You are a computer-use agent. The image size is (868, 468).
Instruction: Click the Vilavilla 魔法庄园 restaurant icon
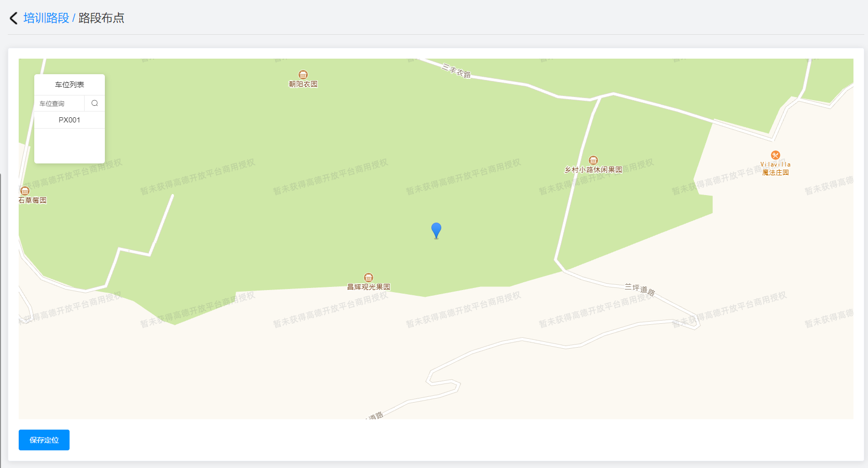pyautogui.click(x=776, y=155)
